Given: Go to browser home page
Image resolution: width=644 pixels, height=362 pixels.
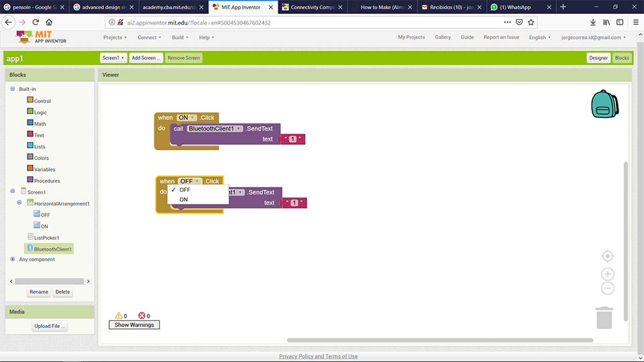Looking at the screenshot, I should (x=49, y=22).
